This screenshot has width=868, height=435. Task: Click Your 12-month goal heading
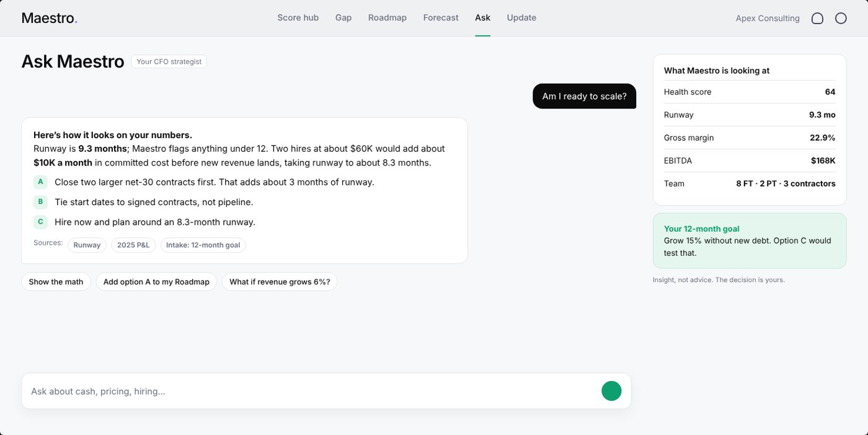701,229
